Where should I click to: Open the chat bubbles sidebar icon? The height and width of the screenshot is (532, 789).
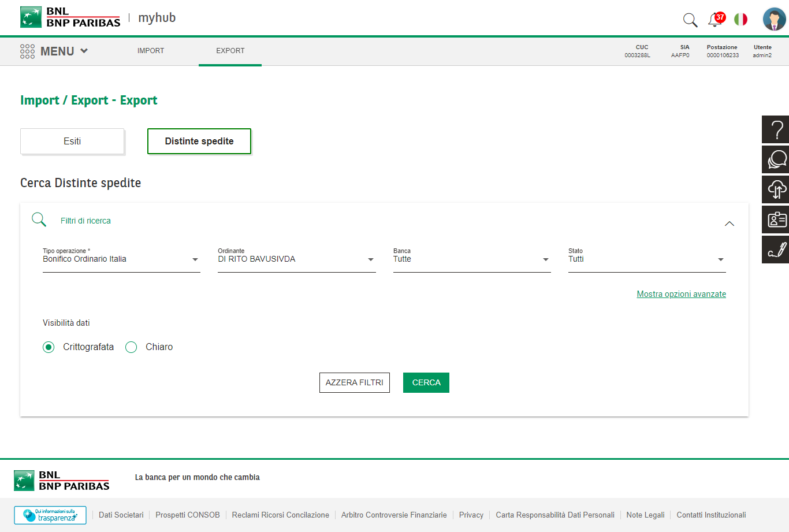click(776, 159)
